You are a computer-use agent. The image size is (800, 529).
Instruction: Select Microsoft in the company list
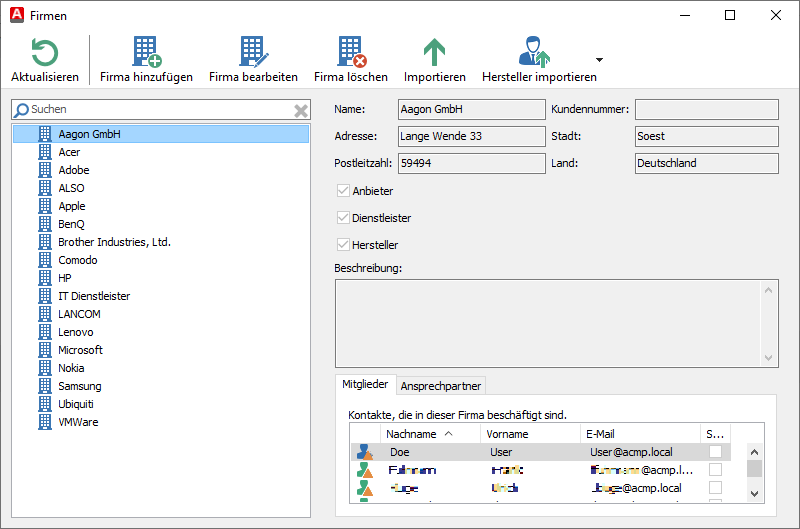point(80,350)
